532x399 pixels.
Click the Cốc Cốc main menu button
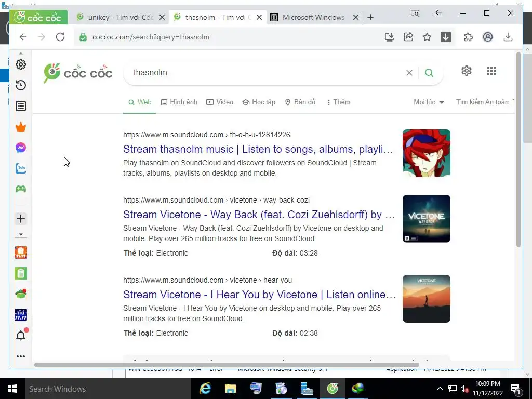click(x=38, y=17)
